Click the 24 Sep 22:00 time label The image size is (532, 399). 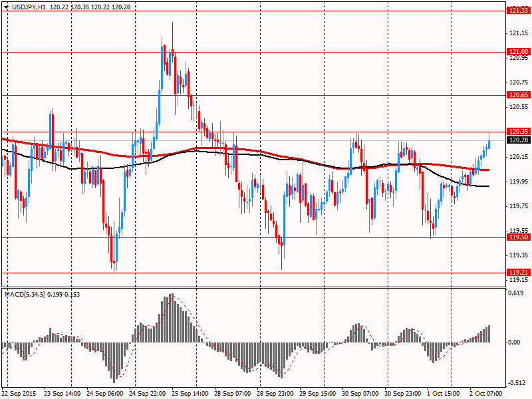click(147, 394)
